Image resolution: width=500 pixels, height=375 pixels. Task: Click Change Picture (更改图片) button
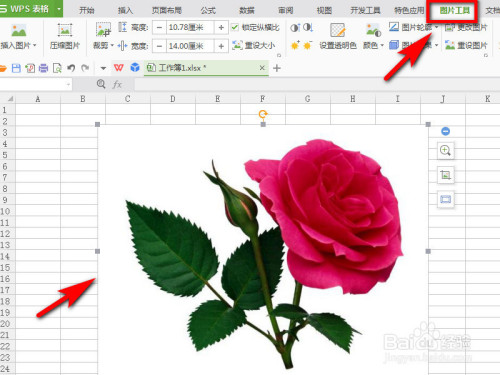click(466, 27)
